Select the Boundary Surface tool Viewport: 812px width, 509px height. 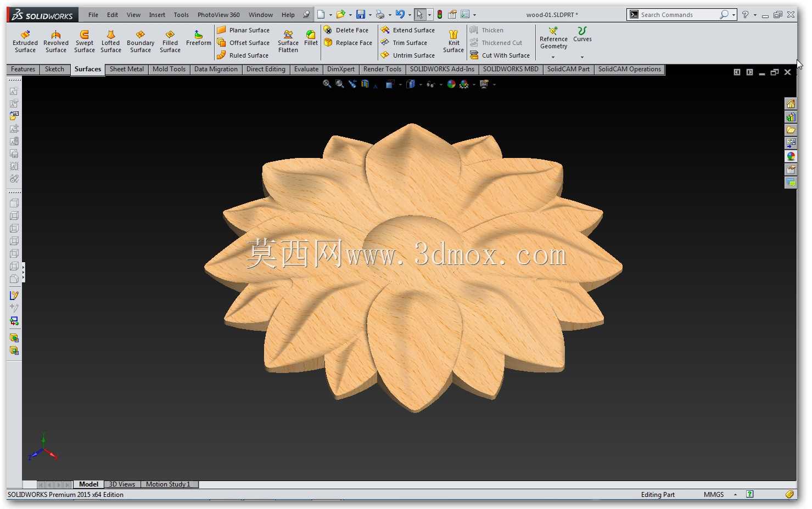pyautogui.click(x=141, y=42)
